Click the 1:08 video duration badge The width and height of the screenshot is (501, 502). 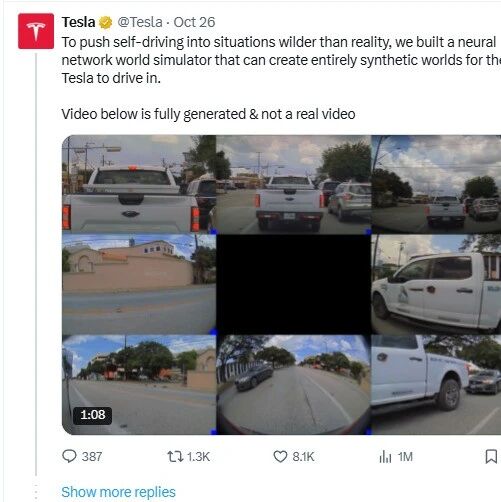click(x=93, y=415)
